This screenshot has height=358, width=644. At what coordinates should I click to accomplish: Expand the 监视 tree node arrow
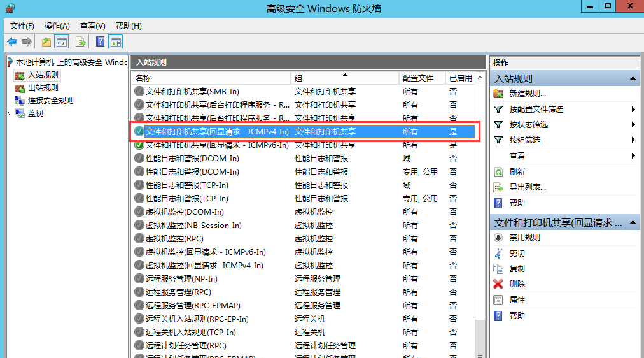pyautogui.click(x=9, y=113)
